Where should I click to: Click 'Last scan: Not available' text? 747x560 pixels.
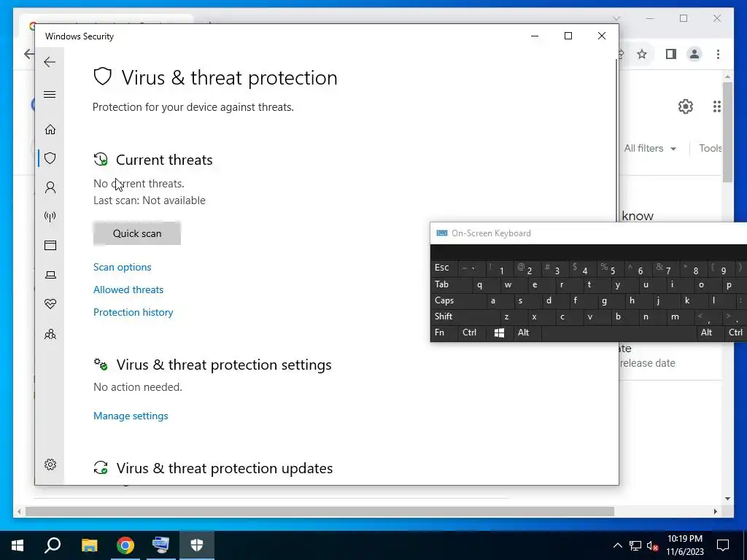(150, 201)
